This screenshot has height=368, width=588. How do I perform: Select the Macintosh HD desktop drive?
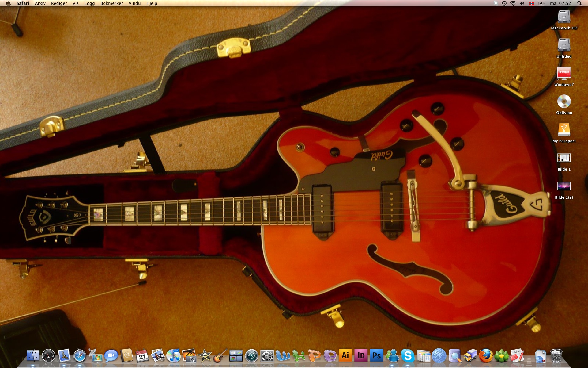(564, 20)
